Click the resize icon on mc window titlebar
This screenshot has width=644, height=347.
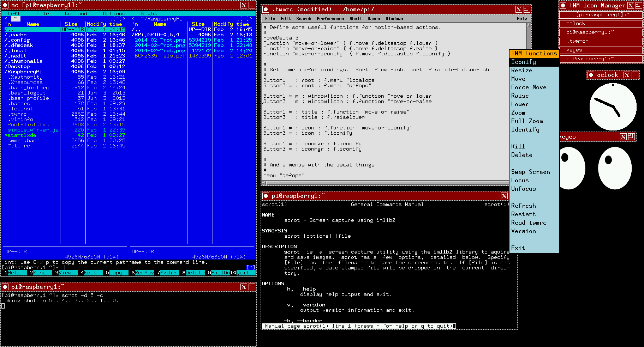click(252, 5)
